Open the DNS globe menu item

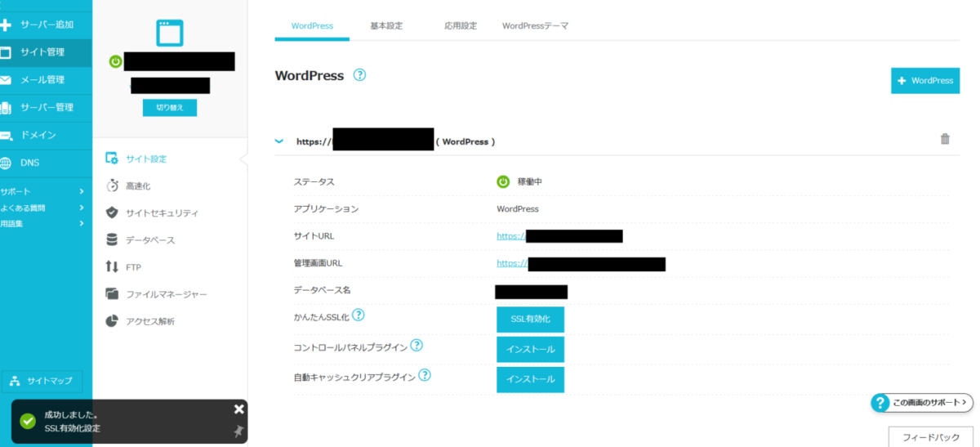click(46, 163)
